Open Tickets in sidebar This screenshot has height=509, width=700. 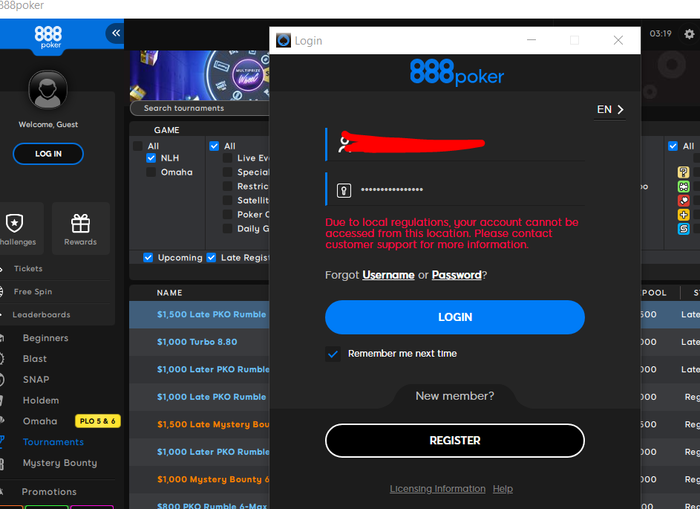point(28,269)
